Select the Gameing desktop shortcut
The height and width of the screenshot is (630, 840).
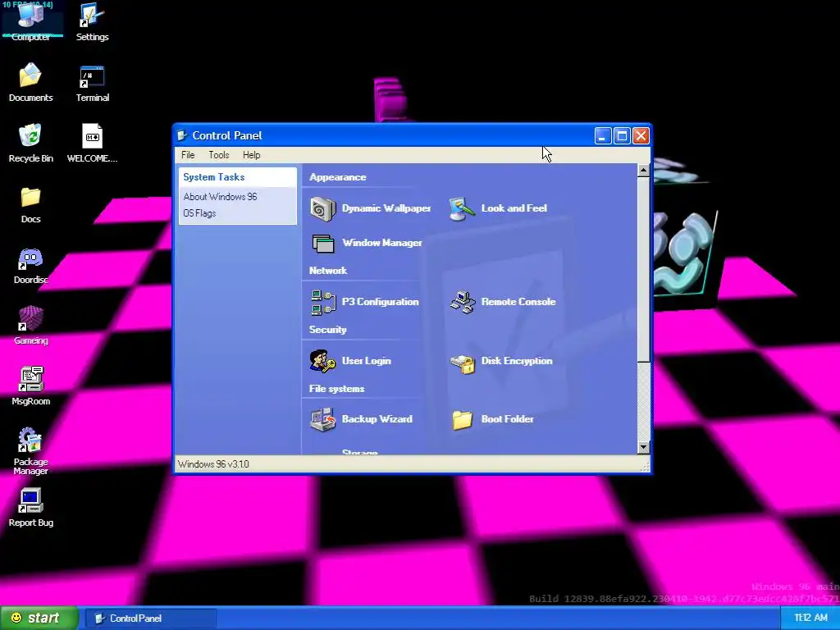click(x=31, y=325)
